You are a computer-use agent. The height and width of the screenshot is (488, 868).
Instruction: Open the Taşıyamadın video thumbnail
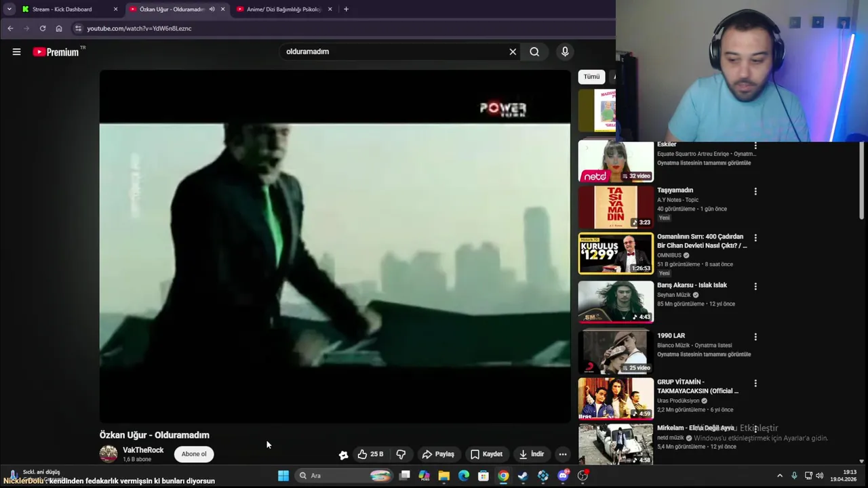[x=616, y=207]
